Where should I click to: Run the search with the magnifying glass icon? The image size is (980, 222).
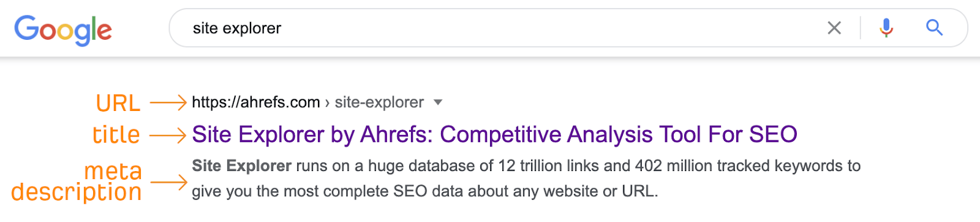(934, 28)
